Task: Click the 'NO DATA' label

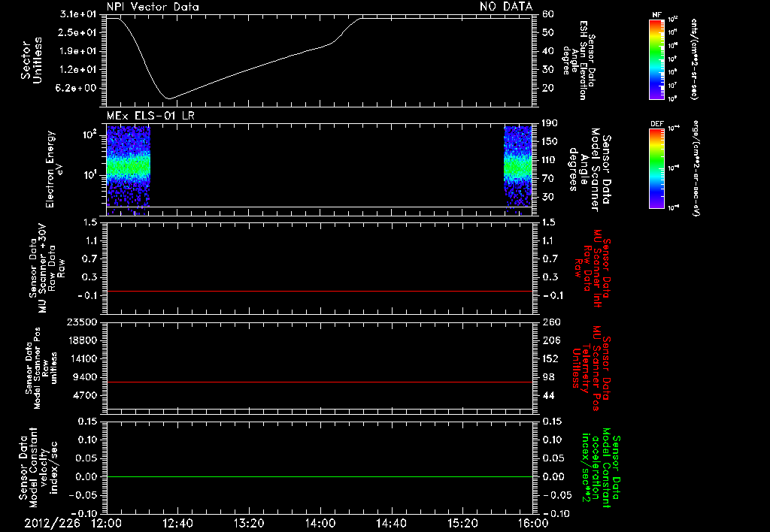Action: pos(506,6)
